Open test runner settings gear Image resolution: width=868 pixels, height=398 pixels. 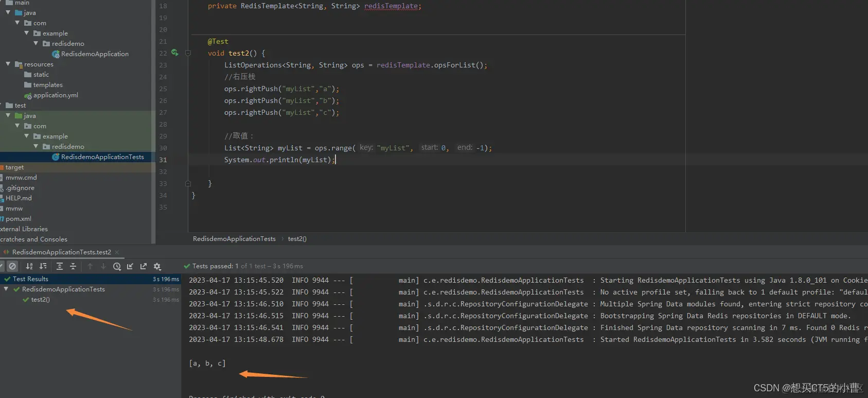click(x=157, y=266)
